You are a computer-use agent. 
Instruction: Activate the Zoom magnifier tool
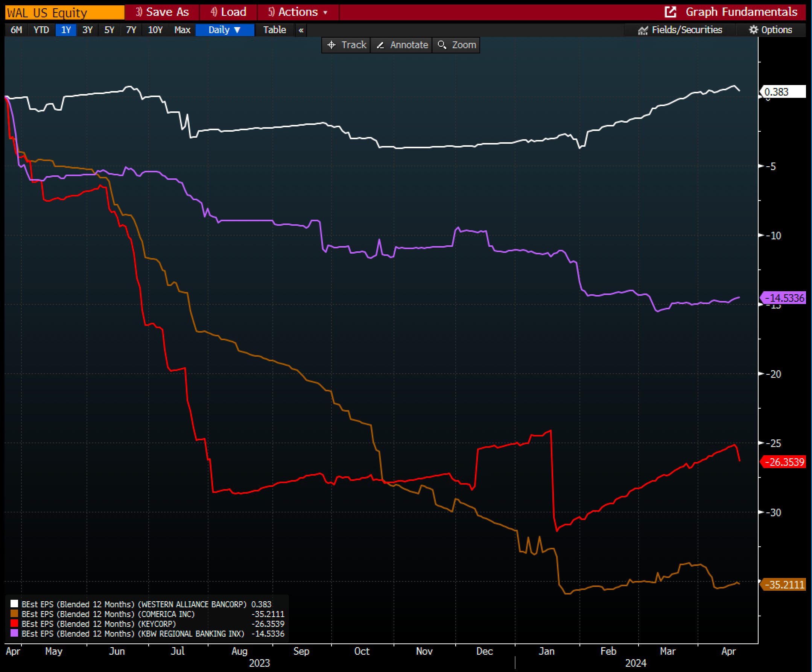[x=456, y=45]
